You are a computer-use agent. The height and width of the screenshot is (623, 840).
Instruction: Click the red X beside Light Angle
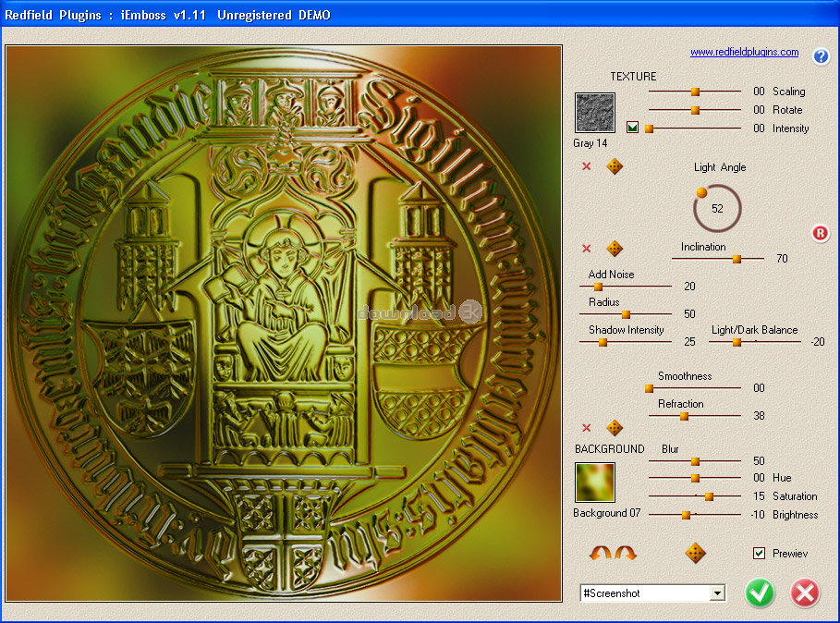point(587,166)
